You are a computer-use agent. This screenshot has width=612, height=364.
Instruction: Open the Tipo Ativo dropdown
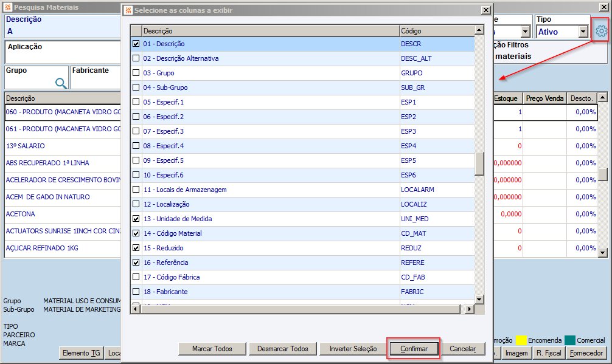(583, 32)
